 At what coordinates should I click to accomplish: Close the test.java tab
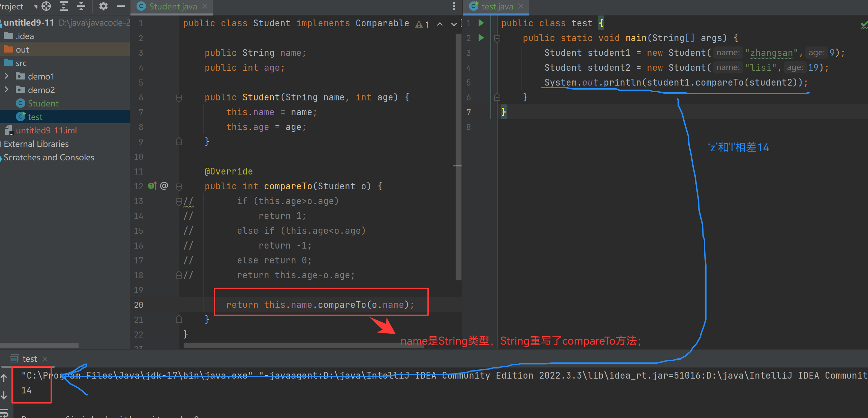pos(520,6)
